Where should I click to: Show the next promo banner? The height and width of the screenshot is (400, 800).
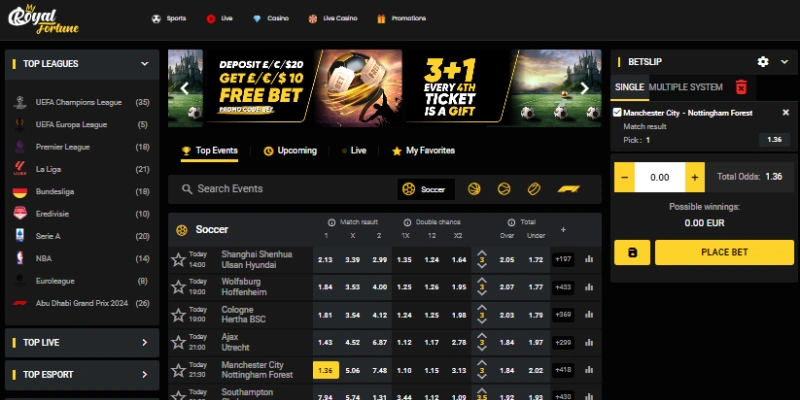click(585, 88)
